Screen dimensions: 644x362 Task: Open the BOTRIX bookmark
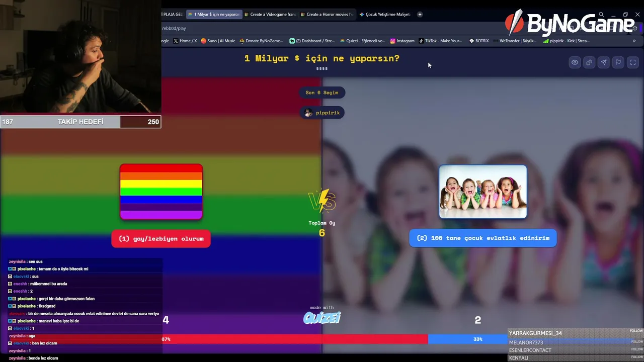click(478, 41)
